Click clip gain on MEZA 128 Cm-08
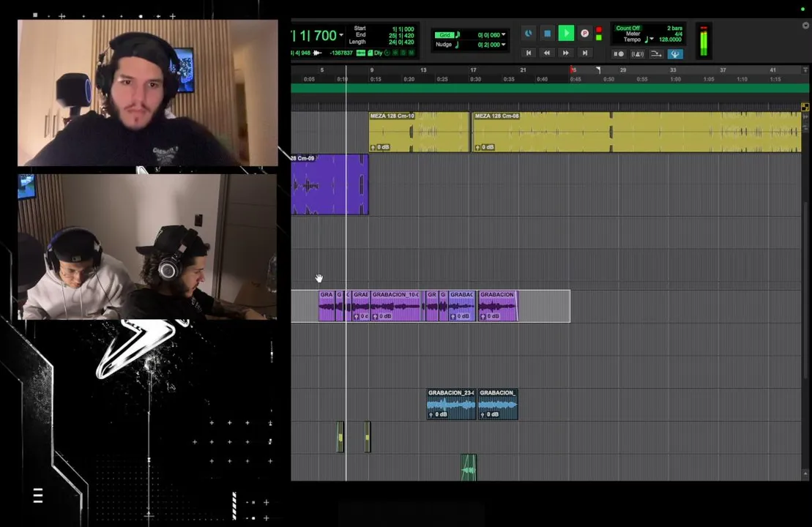This screenshot has width=812, height=527. click(485, 148)
